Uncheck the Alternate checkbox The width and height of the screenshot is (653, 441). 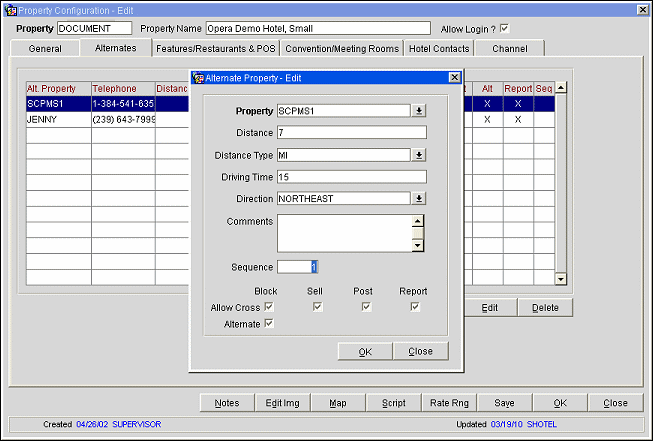coord(267,324)
